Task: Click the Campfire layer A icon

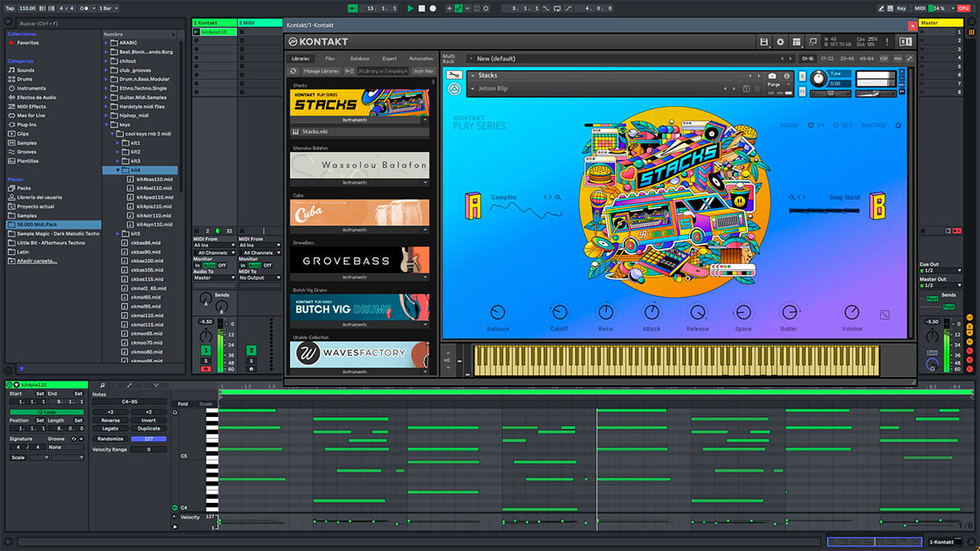Action: click(x=473, y=204)
